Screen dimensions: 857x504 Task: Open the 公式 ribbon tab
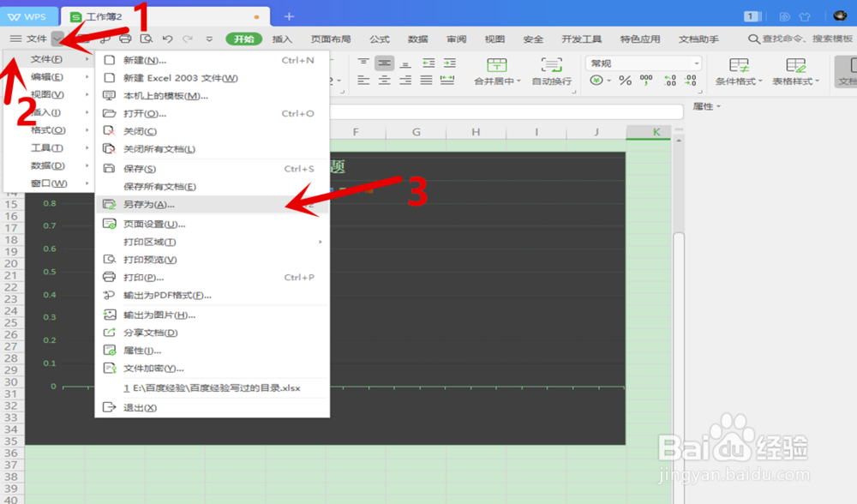pyautogui.click(x=380, y=39)
